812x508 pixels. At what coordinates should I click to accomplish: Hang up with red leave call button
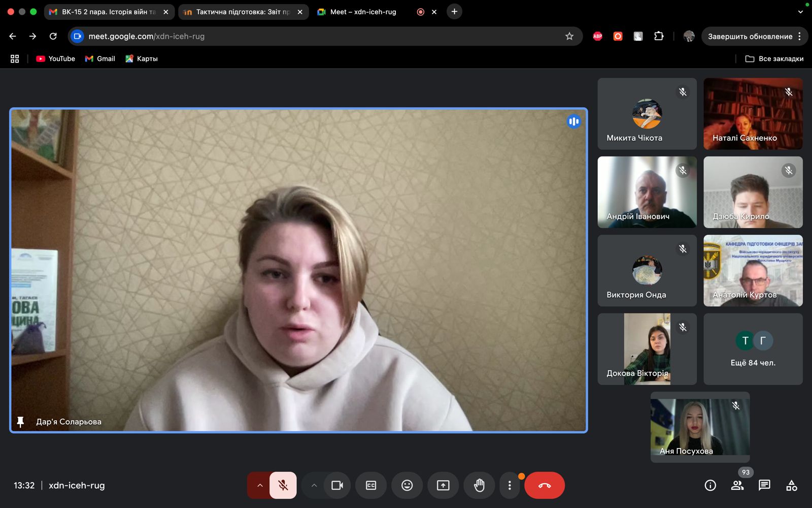(x=545, y=485)
